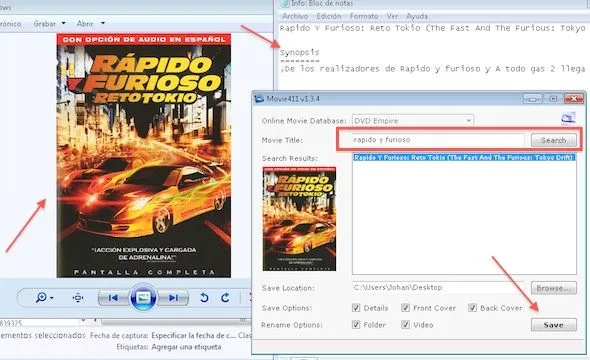Go to previous image in photo viewer
590x360 pixels.
pos(113,298)
